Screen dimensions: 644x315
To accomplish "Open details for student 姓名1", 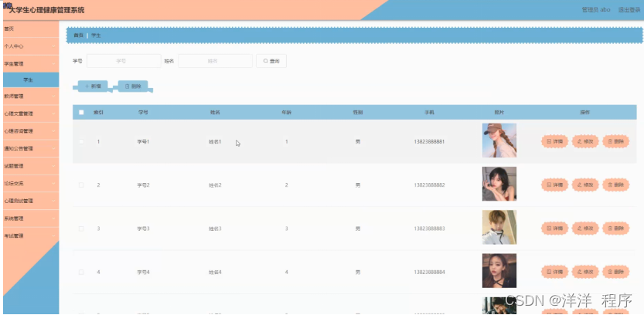I will (554, 141).
